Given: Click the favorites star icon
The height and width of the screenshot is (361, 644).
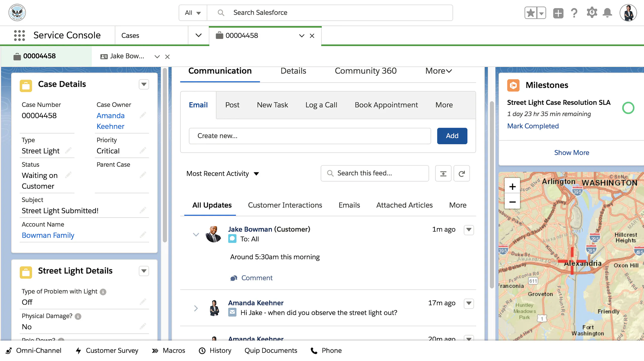Looking at the screenshot, I should coord(531,13).
